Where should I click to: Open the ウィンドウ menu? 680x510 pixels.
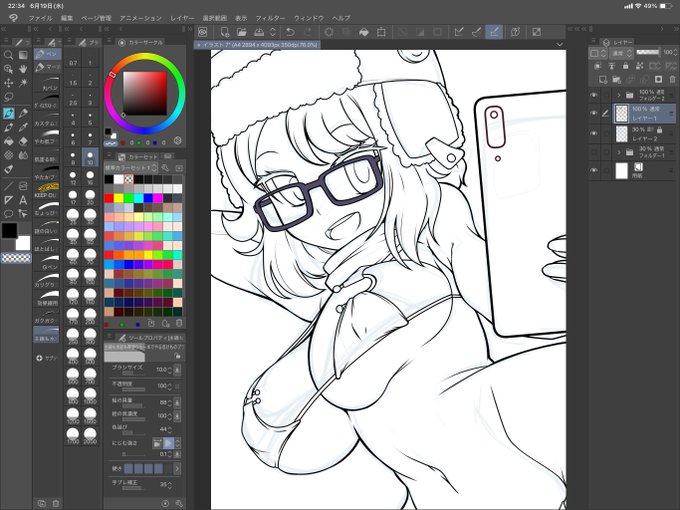tap(309, 18)
